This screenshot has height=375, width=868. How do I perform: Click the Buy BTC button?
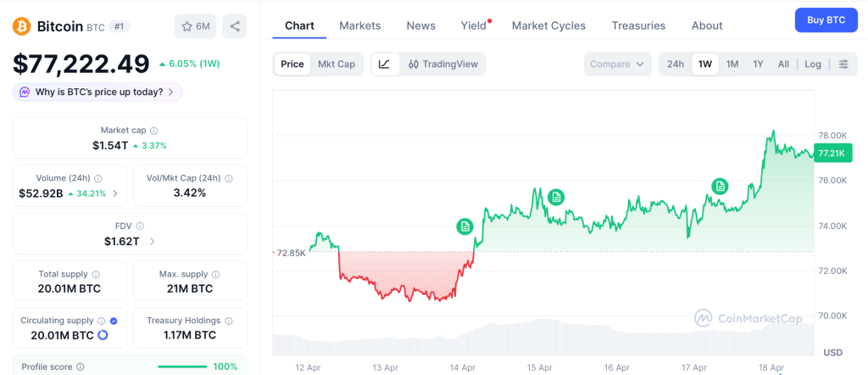(x=826, y=20)
